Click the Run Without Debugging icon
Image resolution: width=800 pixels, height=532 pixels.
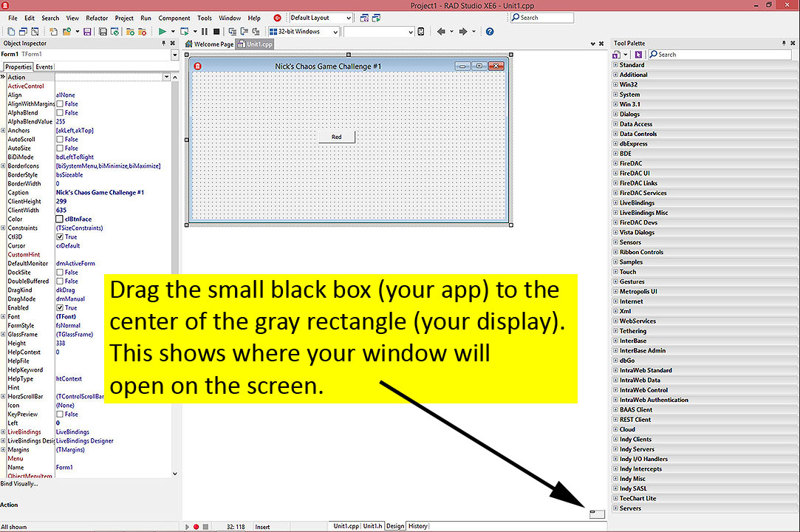tap(184, 32)
